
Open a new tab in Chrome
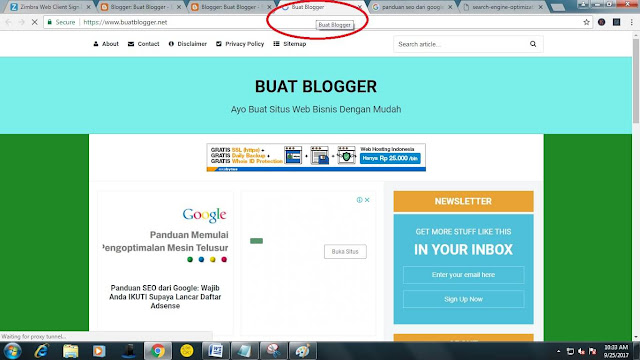point(558,7)
